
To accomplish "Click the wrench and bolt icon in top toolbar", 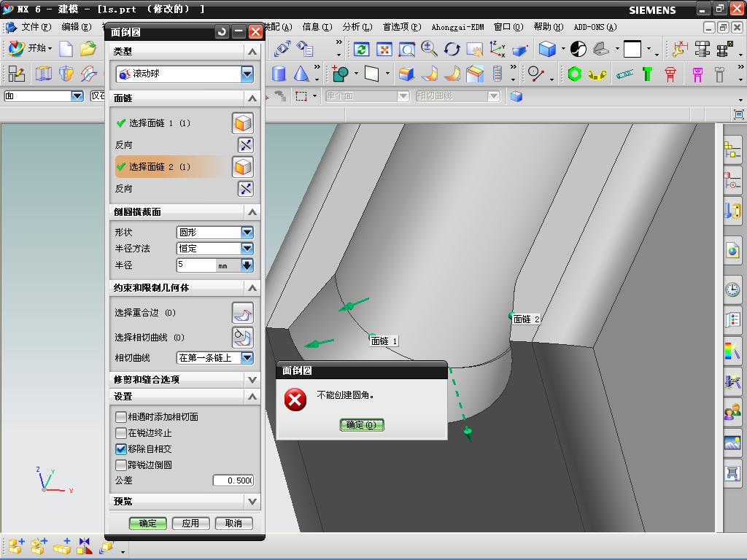I will point(679,49).
